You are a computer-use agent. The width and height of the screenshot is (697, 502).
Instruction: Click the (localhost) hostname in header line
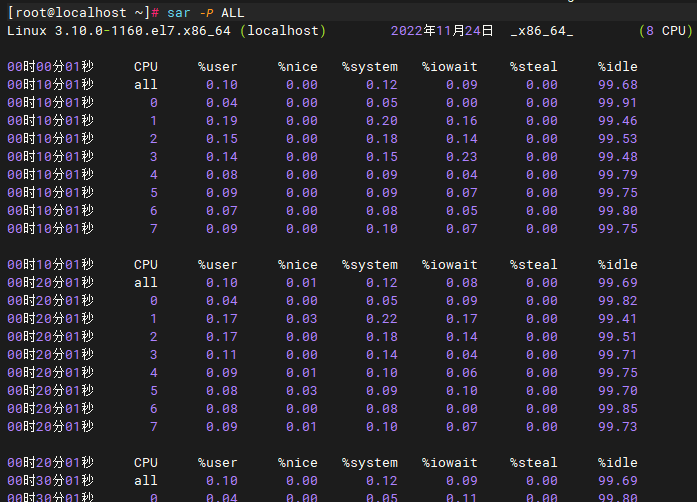(x=286, y=31)
